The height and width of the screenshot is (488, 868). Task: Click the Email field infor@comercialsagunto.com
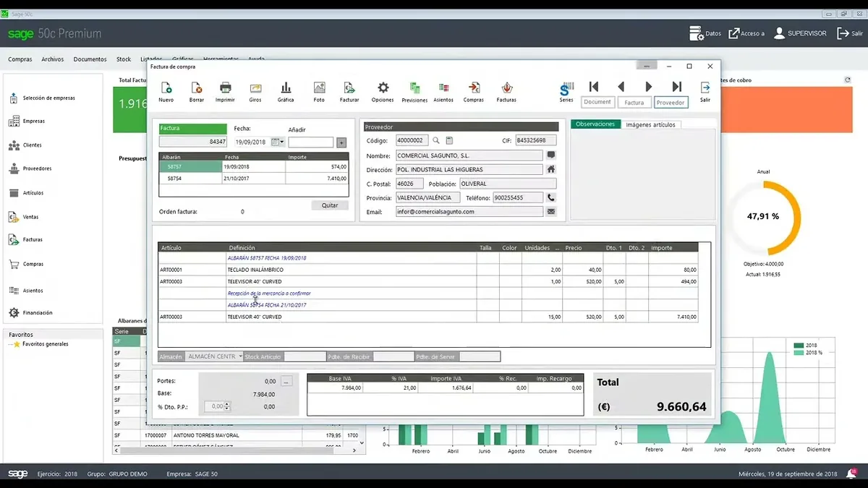pyautogui.click(x=469, y=212)
